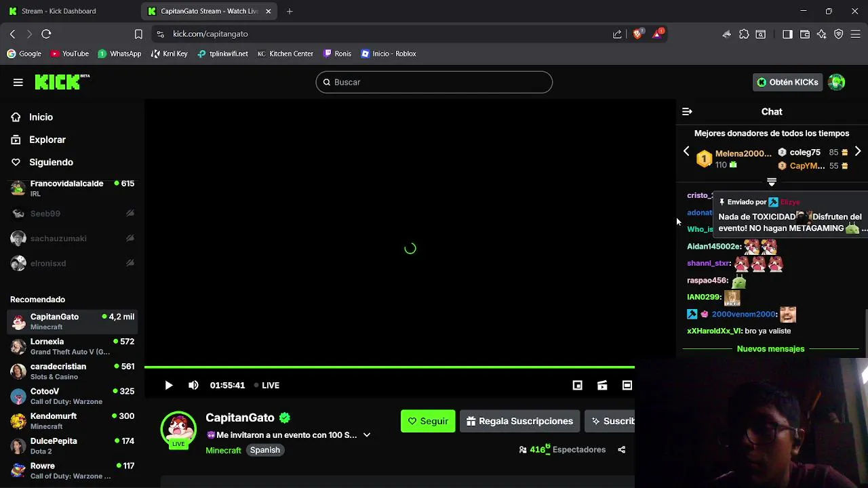Click 2000venom2000 username in chat

click(744, 314)
